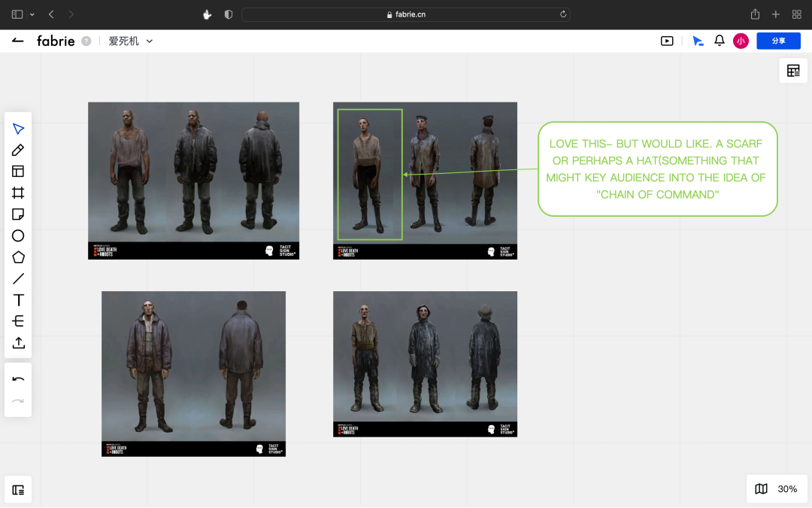Open the Safari share menu
Image resolution: width=812 pixels, height=508 pixels.
point(755,14)
